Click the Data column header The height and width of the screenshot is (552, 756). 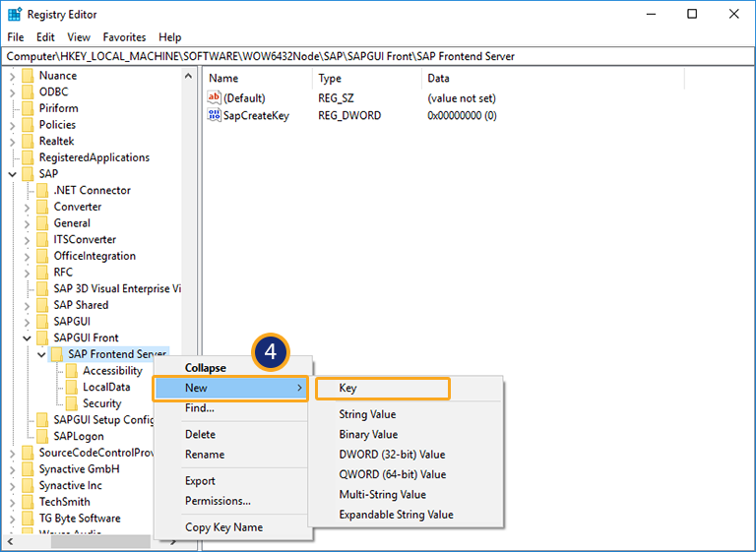[x=438, y=78]
